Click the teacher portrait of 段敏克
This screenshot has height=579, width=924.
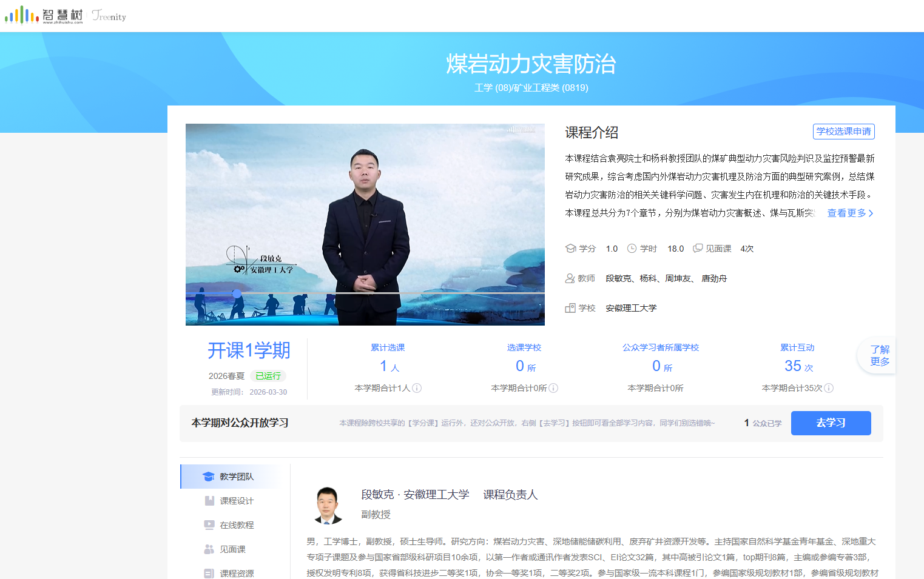[x=328, y=505]
